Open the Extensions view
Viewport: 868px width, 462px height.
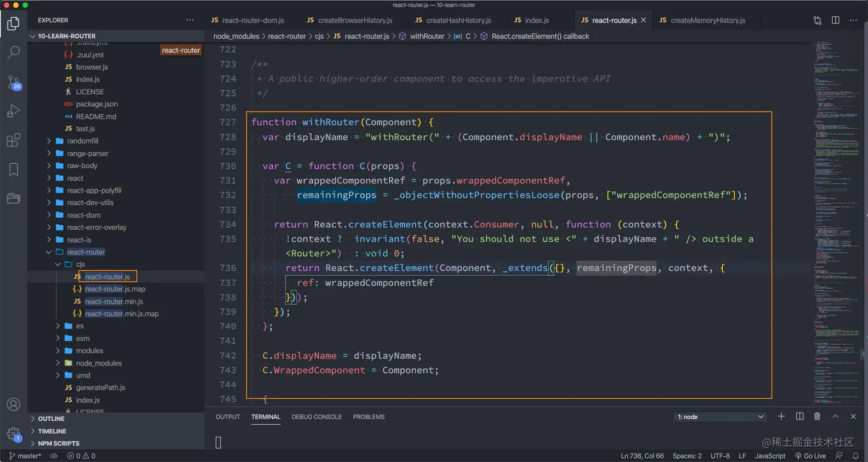[14, 140]
